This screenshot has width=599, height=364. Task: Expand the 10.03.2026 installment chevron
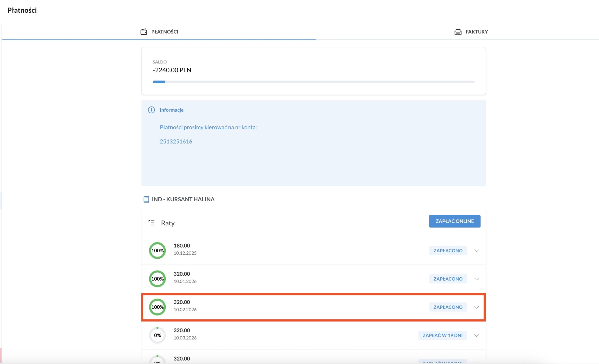pyautogui.click(x=476, y=335)
